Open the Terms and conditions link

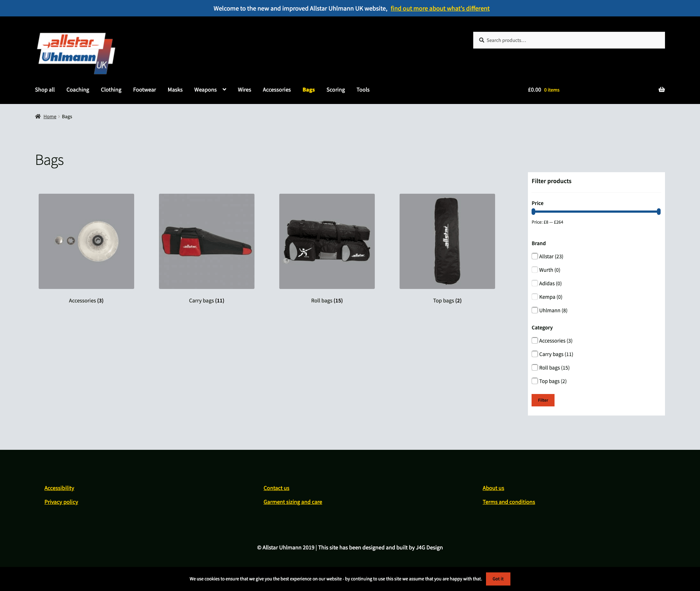pos(509,502)
